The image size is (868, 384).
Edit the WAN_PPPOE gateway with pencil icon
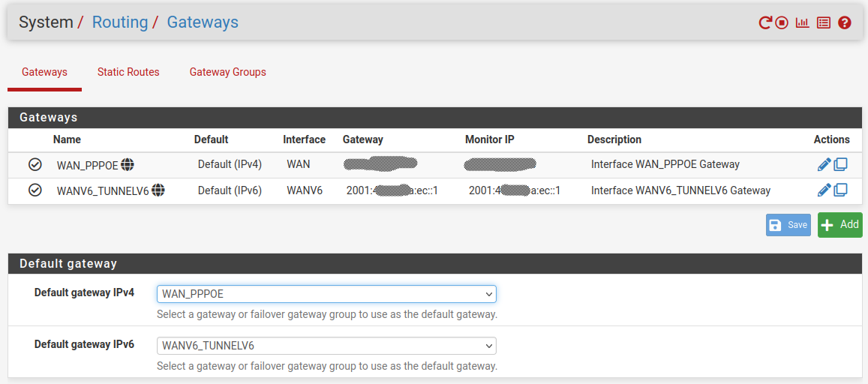tap(824, 165)
